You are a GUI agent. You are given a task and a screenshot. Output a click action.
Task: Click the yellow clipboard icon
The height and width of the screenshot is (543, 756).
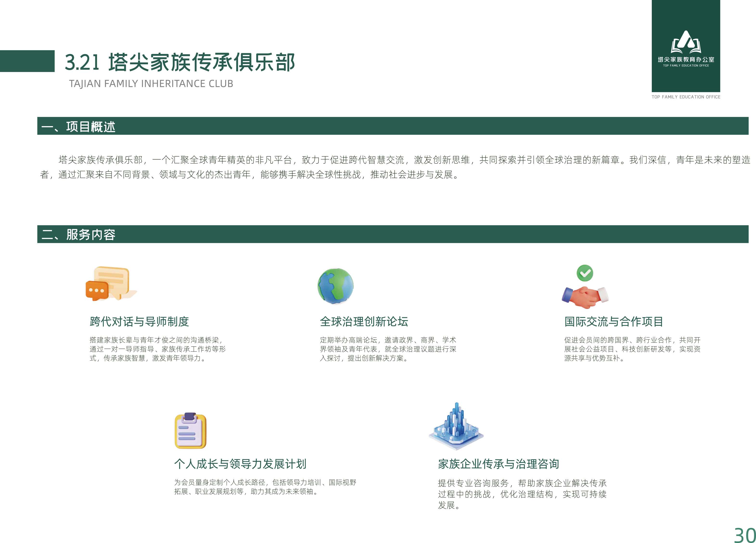pyautogui.click(x=190, y=431)
